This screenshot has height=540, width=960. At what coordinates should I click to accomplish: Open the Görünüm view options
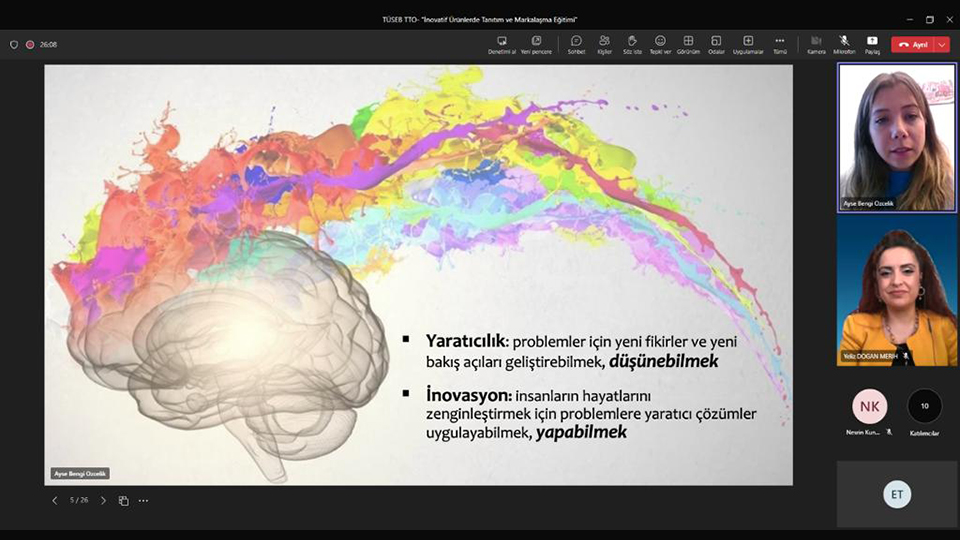tap(688, 44)
